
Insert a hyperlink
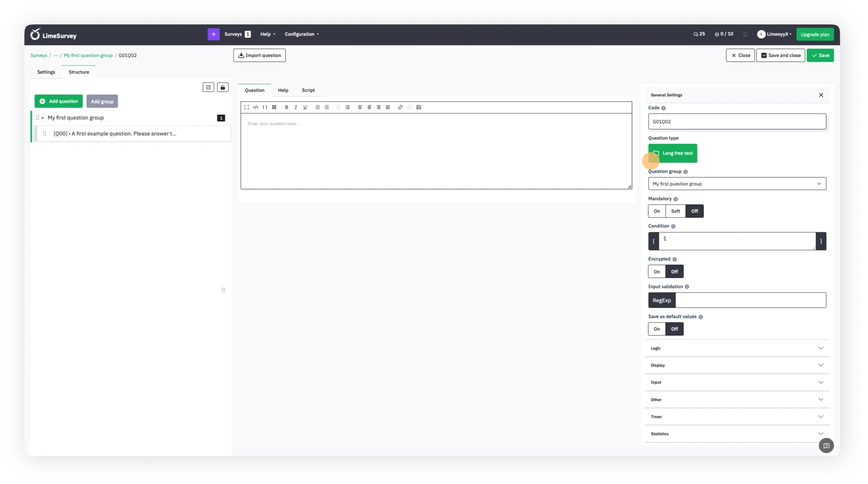tap(400, 107)
